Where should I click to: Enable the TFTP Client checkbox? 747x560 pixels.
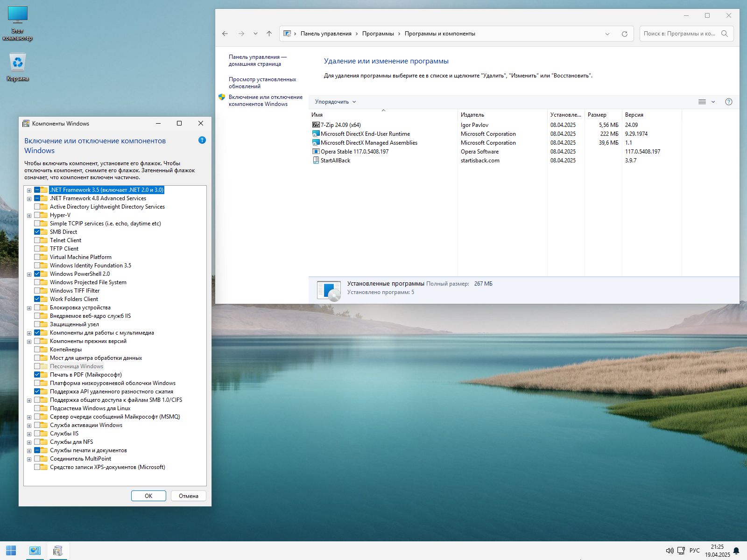pyautogui.click(x=37, y=249)
